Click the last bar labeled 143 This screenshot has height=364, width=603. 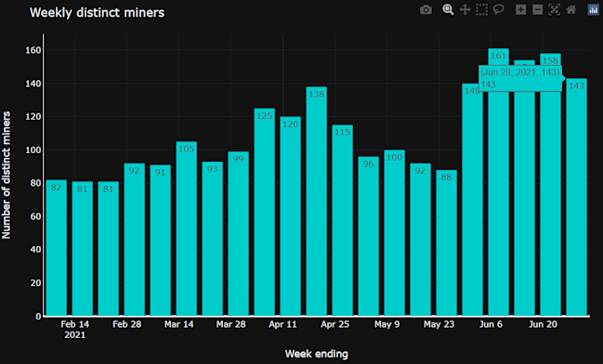point(576,197)
